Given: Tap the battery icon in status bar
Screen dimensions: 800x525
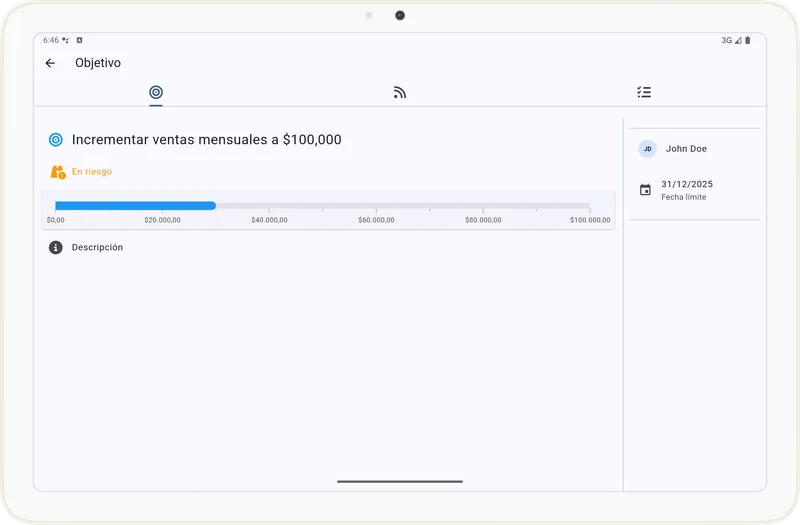Looking at the screenshot, I should pos(748,41).
